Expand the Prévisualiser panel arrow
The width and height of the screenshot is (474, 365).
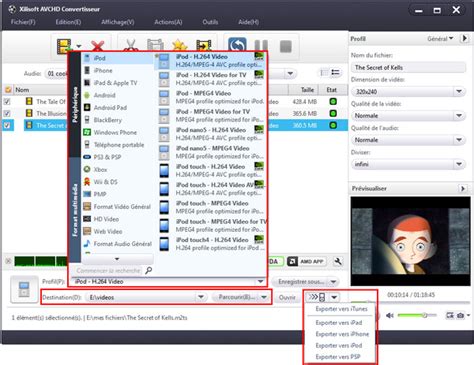click(x=462, y=189)
